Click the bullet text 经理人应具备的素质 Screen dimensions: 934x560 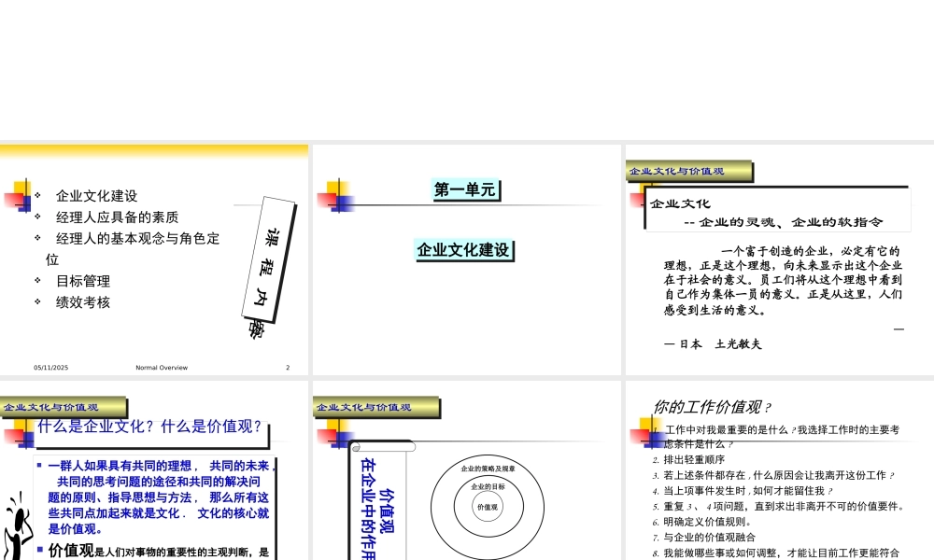click(118, 217)
